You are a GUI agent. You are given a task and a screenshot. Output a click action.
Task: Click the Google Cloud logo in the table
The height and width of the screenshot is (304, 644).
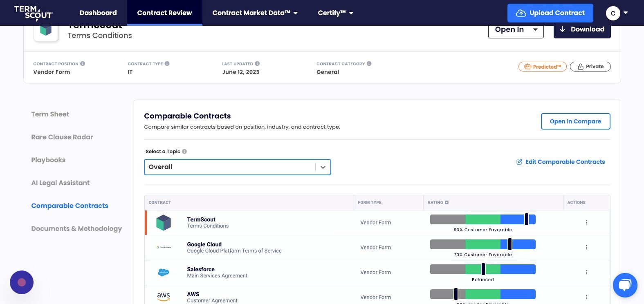pos(164,248)
